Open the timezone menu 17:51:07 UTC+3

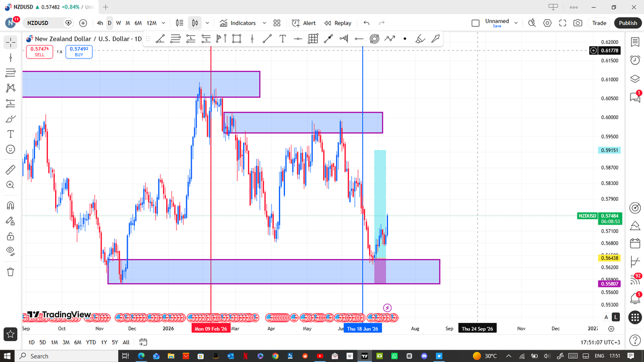(600, 342)
